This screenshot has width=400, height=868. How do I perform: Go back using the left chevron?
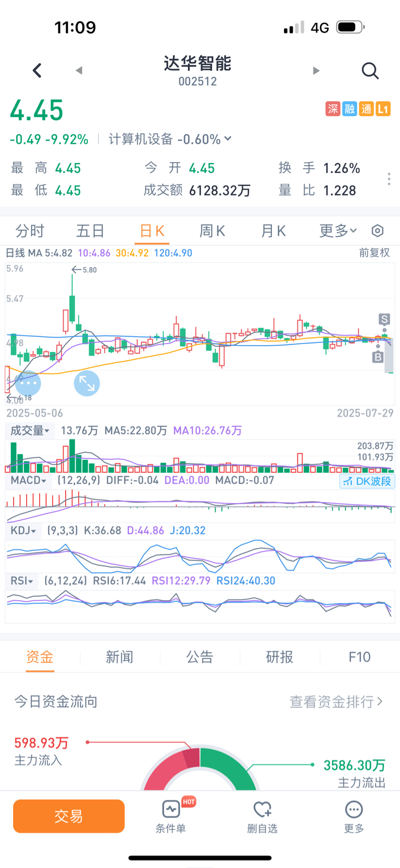pos(37,70)
